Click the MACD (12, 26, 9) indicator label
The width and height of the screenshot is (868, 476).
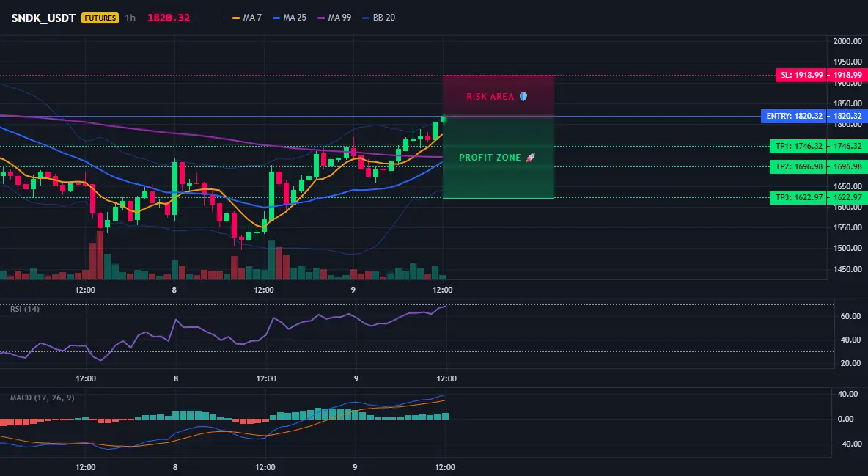tap(42, 398)
